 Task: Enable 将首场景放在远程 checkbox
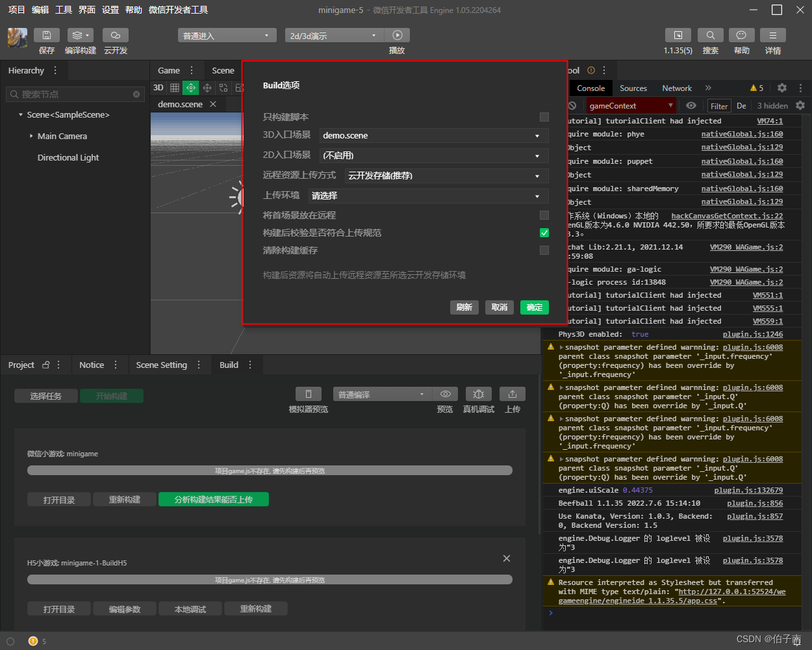click(544, 215)
